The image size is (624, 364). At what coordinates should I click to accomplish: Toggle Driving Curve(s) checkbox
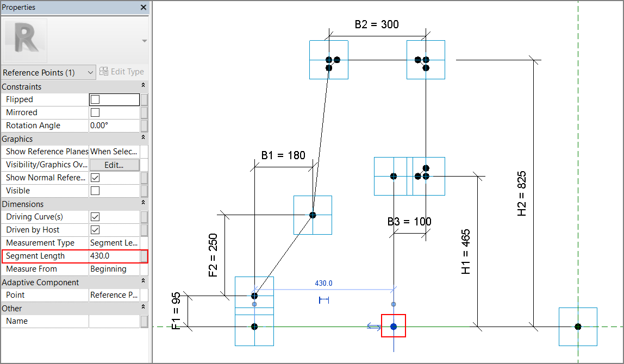[x=95, y=217]
